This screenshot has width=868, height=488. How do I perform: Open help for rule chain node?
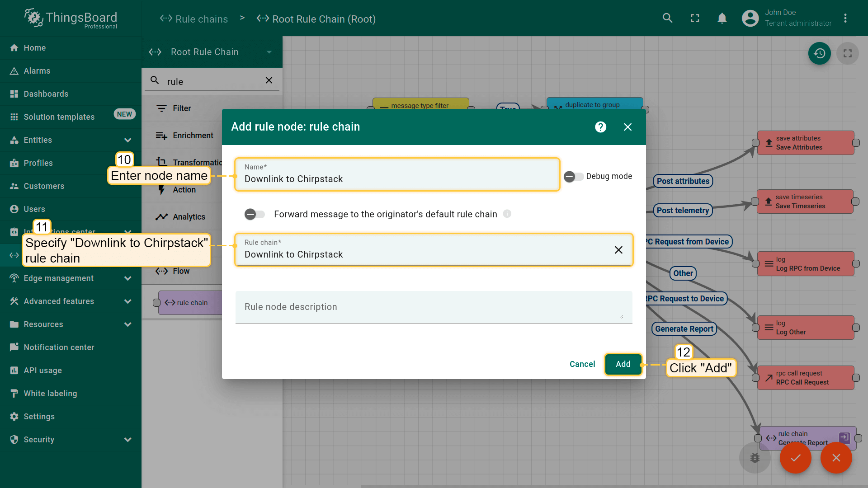(x=600, y=127)
